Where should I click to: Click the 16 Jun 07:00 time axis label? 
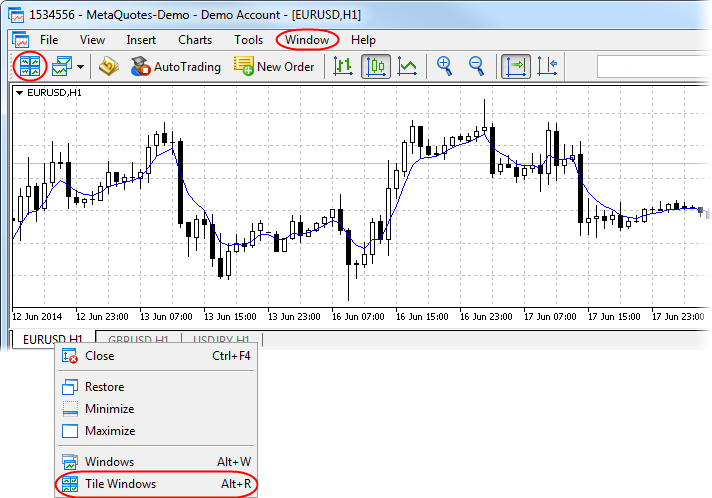[358, 316]
